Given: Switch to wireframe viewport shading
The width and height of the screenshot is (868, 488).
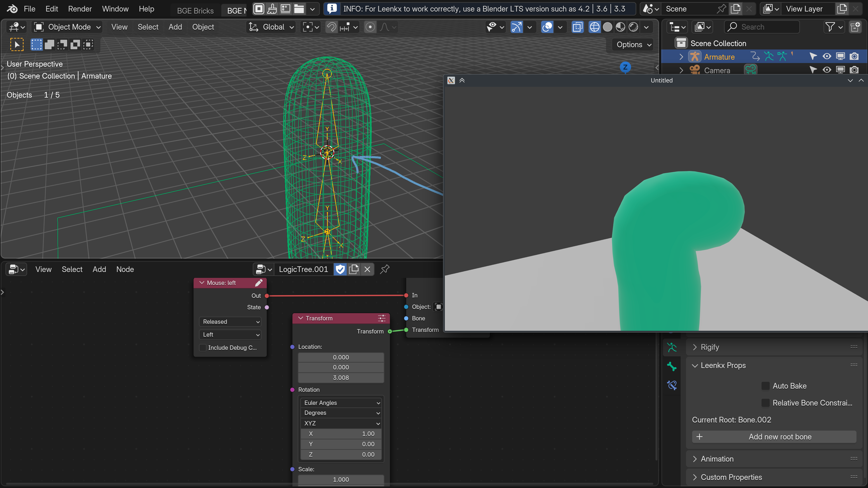Looking at the screenshot, I should [594, 27].
